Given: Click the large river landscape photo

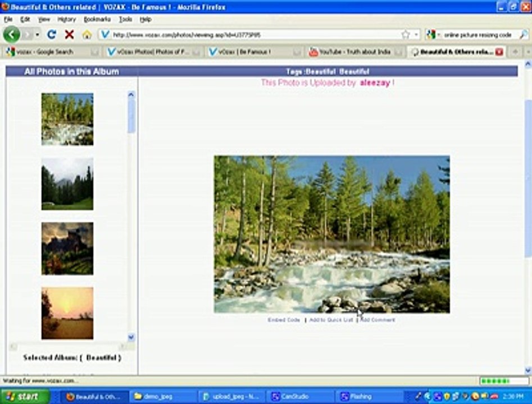Looking at the screenshot, I should click(x=332, y=234).
